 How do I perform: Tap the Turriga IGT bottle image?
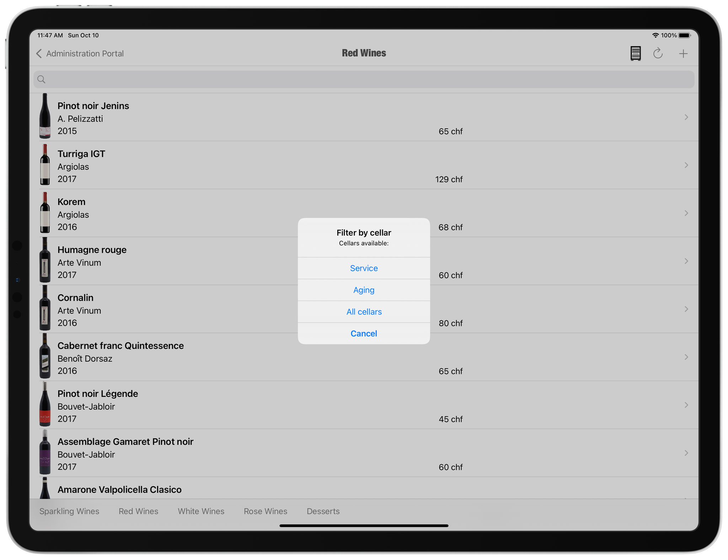pyautogui.click(x=45, y=165)
